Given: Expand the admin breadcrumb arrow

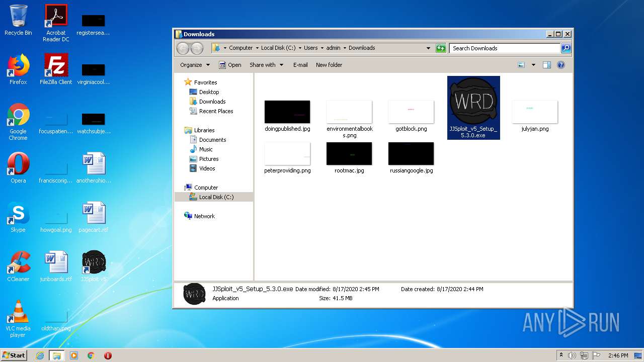Looking at the screenshot, I should (x=345, y=48).
